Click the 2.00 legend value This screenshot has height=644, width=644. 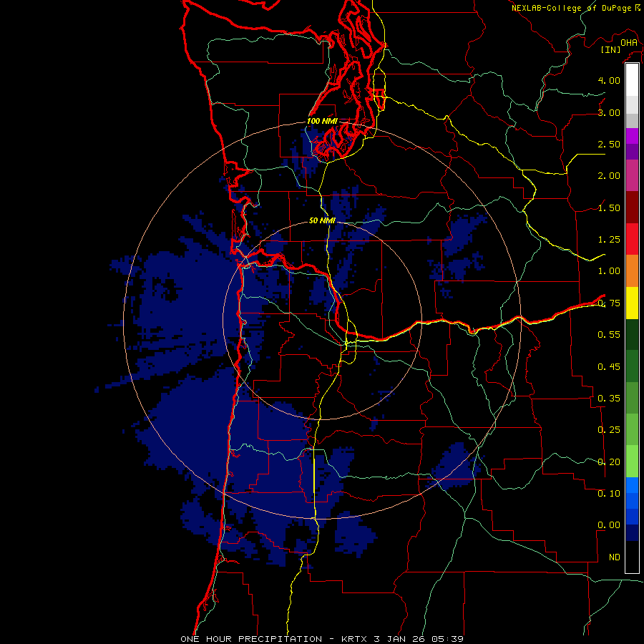(609, 176)
